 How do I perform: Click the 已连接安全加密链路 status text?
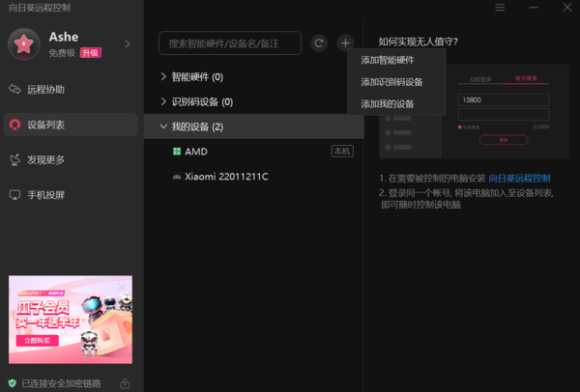61,383
